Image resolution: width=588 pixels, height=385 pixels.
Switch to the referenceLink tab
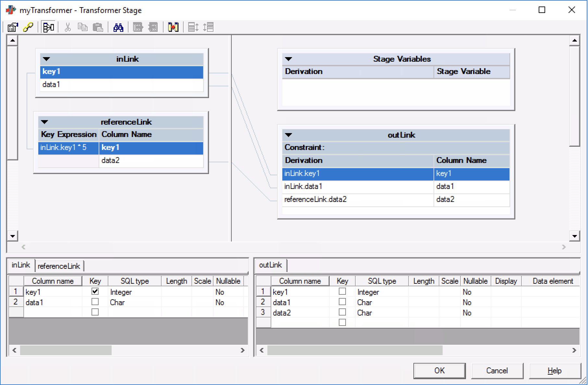pyautogui.click(x=59, y=266)
